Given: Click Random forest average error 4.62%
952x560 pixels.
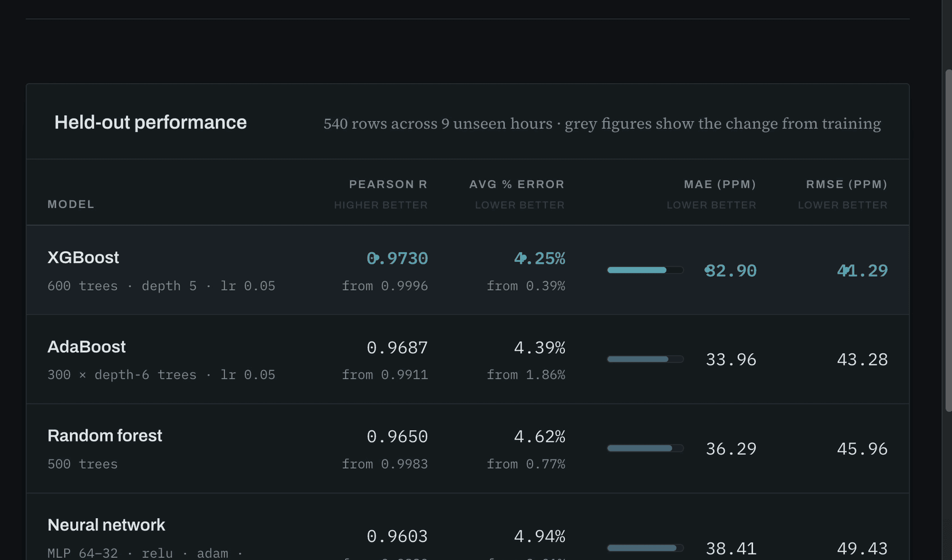Looking at the screenshot, I should [539, 436].
